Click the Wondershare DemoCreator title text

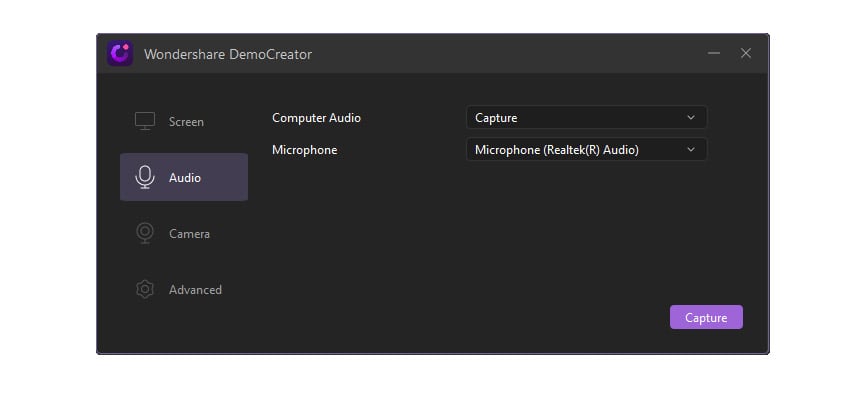coord(228,54)
